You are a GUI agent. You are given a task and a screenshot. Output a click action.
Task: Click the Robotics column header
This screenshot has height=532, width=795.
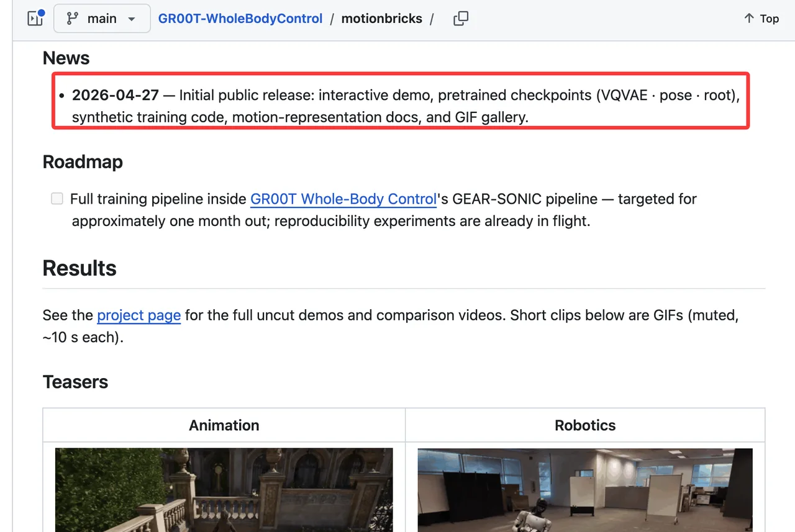pyautogui.click(x=585, y=425)
